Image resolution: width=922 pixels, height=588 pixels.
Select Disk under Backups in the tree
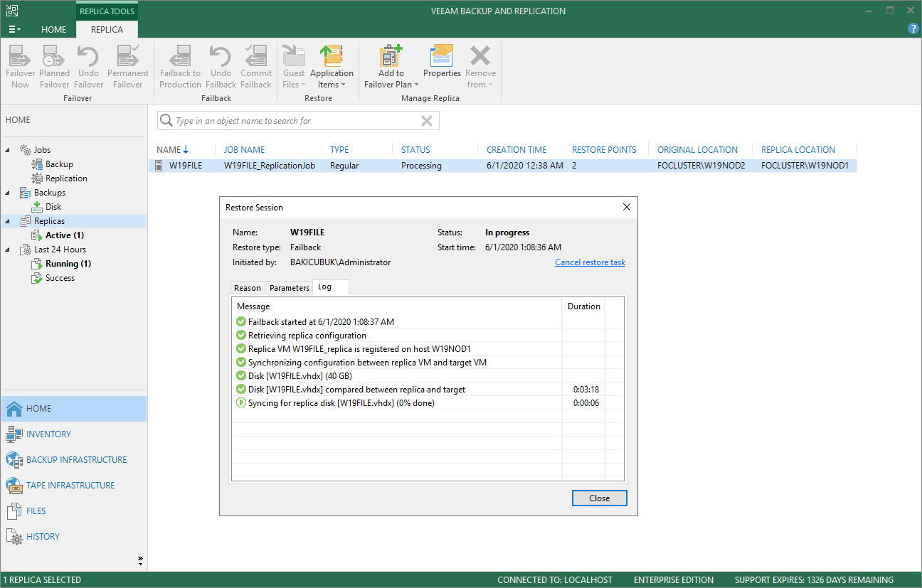(x=53, y=207)
